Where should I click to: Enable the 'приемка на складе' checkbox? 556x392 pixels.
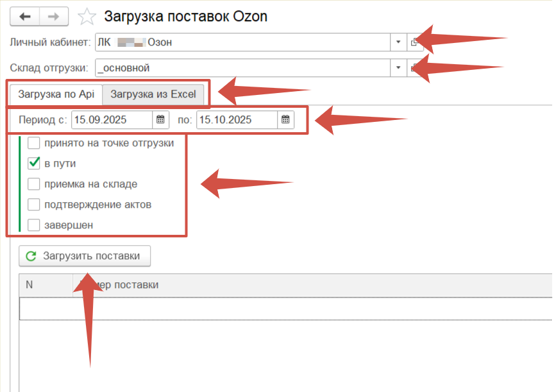click(34, 183)
